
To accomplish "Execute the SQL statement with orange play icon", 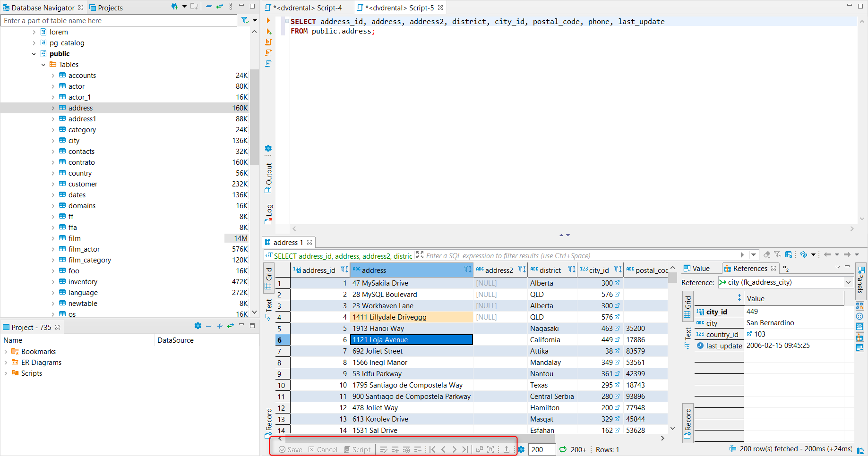I will (268, 20).
